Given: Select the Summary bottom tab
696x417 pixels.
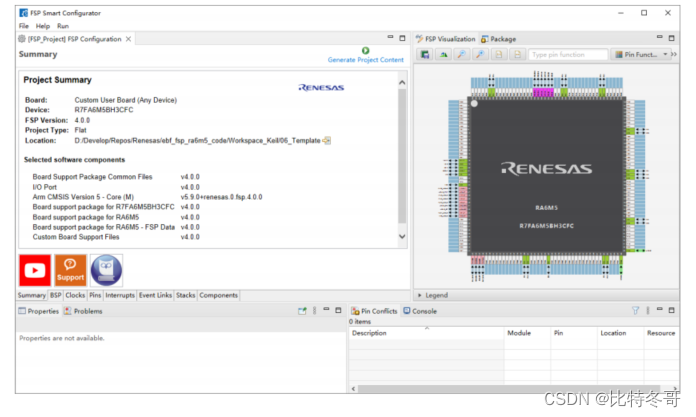Looking at the screenshot, I should click(x=32, y=295).
